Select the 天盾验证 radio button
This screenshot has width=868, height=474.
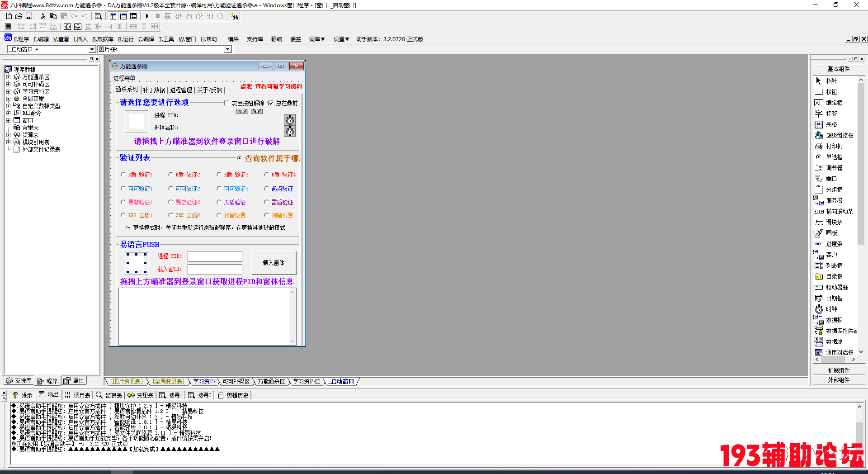tap(219, 202)
